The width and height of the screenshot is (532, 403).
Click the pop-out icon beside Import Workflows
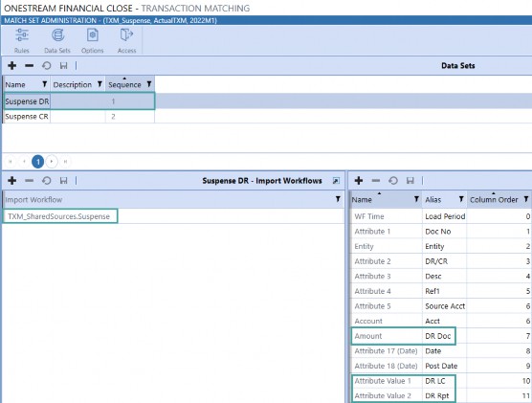[336, 181]
